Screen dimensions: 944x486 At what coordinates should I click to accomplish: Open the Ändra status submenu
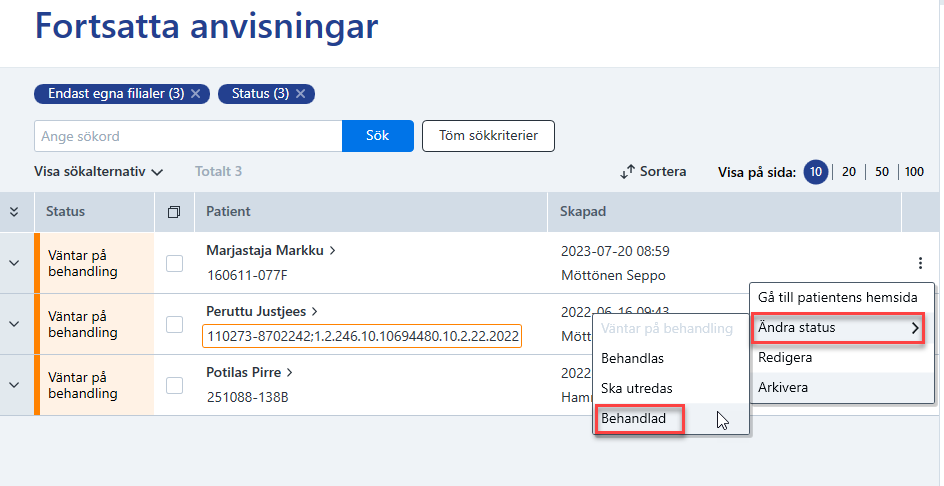(x=838, y=328)
